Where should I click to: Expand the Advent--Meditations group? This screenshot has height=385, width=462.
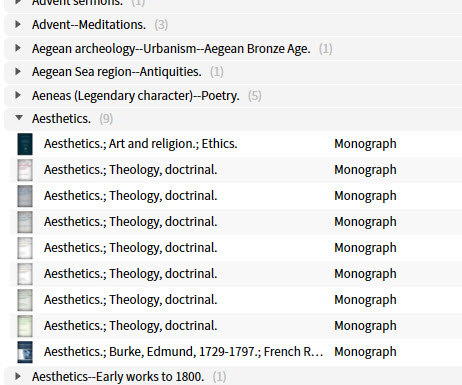coord(18,24)
